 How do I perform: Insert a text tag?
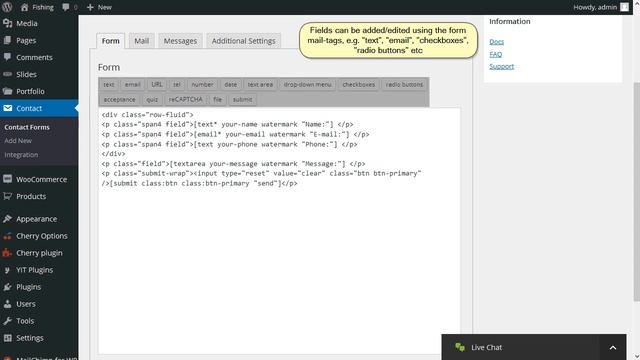(x=109, y=84)
